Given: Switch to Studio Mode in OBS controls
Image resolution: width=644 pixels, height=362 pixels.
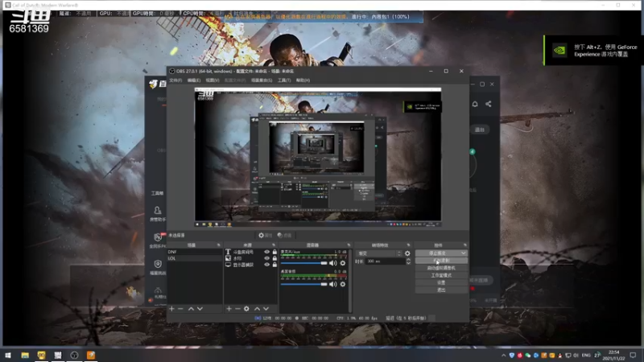Looking at the screenshot, I should click(441, 275).
